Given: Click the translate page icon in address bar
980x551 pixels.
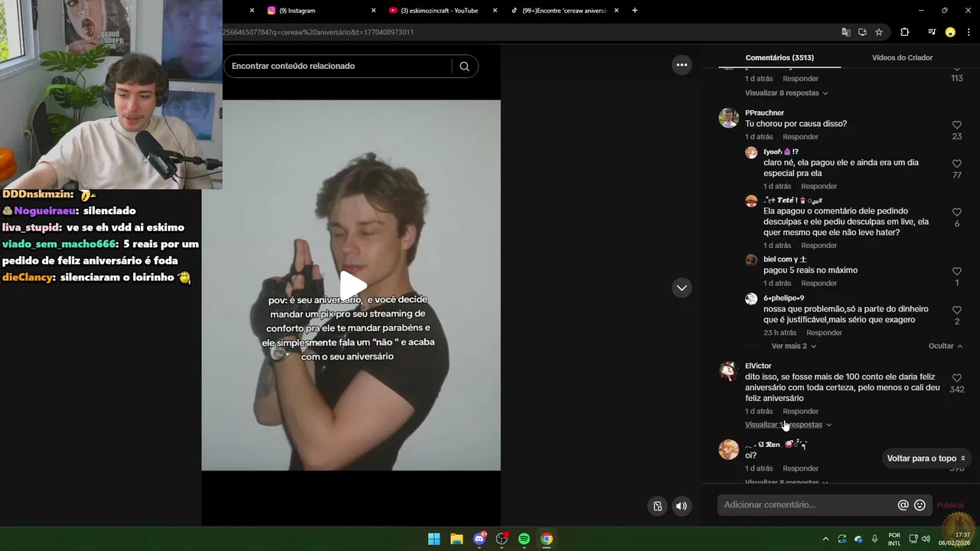Looking at the screenshot, I should click(x=846, y=32).
